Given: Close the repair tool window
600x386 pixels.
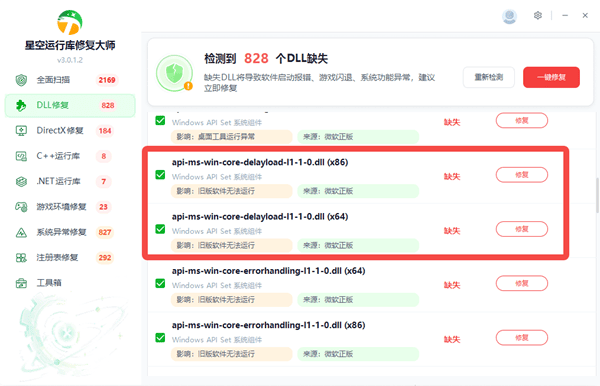Looking at the screenshot, I should click(585, 16).
